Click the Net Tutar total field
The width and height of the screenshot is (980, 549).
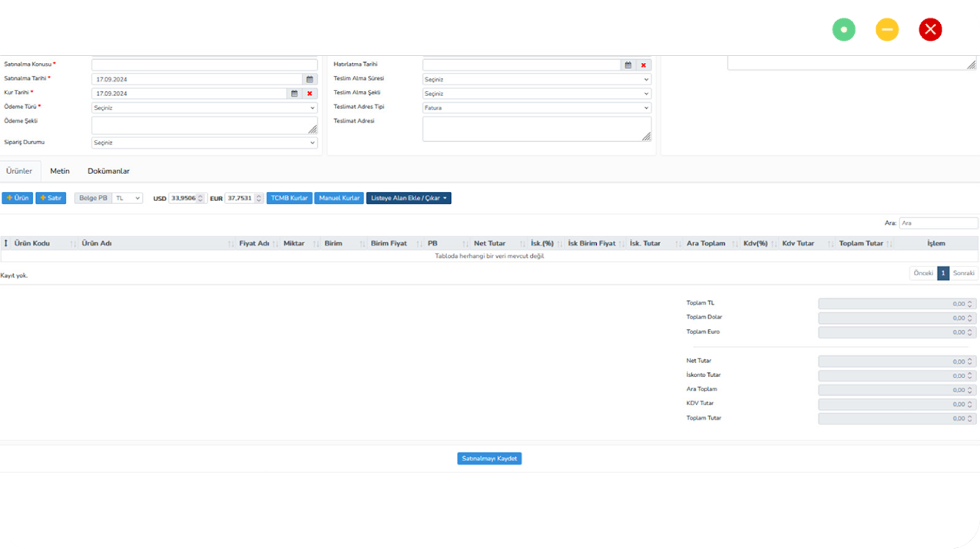click(x=896, y=361)
